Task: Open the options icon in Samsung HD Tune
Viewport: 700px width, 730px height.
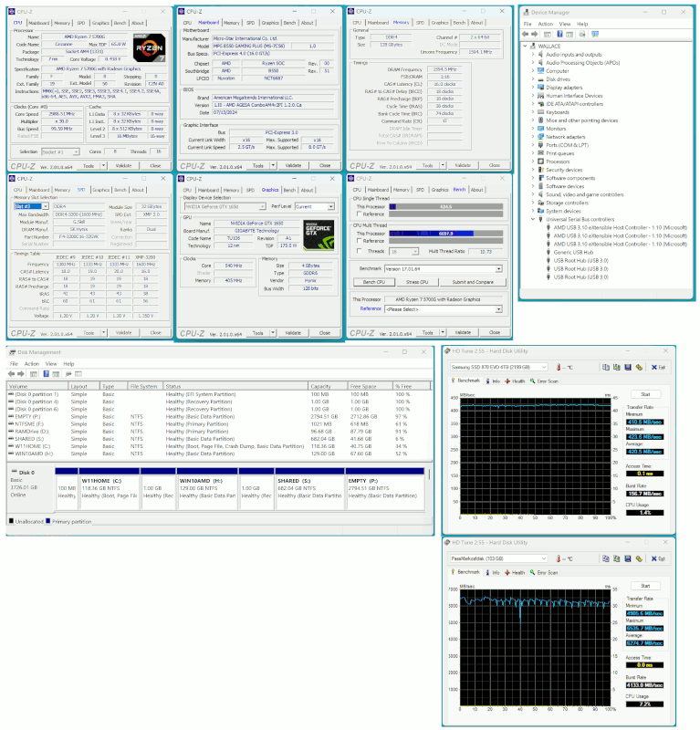Action: (639, 368)
